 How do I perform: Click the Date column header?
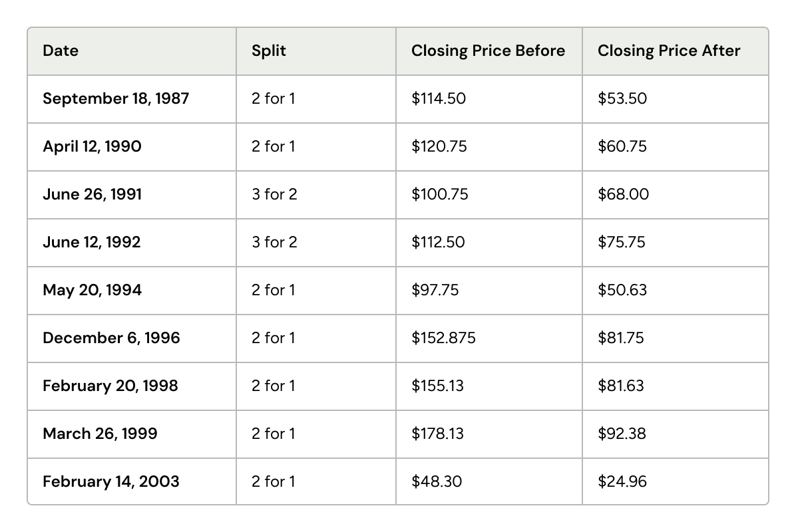61,51
